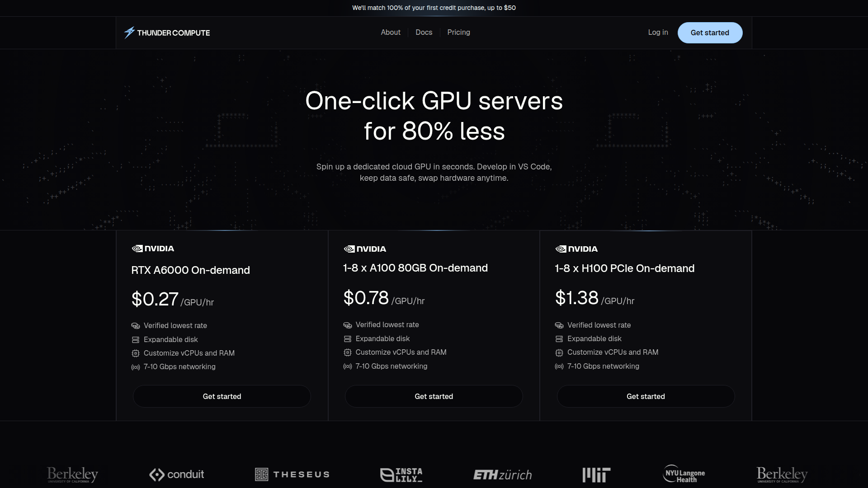Click the ETH Zürich logo
Image resolution: width=868 pixels, height=488 pixels.
click(502, 475)
